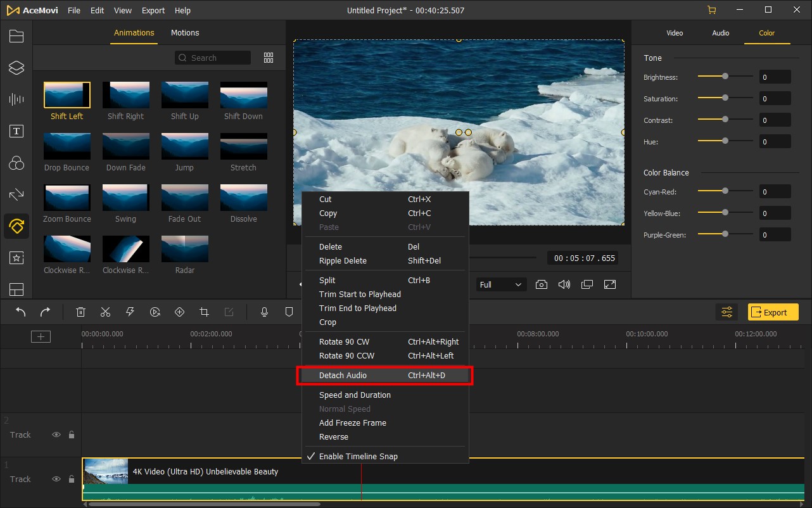
Task: Switch to the Motions tab
Action: pos(185,33)
